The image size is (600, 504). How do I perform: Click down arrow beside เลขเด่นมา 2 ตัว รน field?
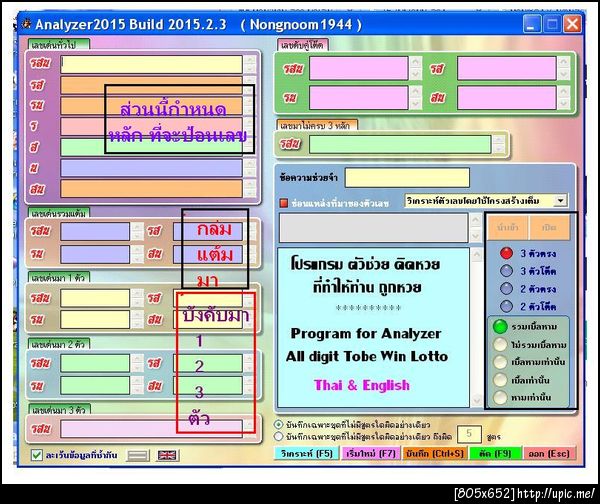pyautogui.click(x=137, y=390)
